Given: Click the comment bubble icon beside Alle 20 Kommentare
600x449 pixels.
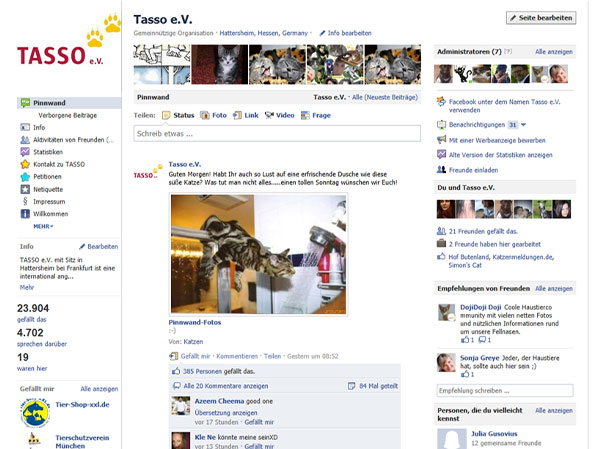Looking at the screenshot, I should [x=176, y=386].
